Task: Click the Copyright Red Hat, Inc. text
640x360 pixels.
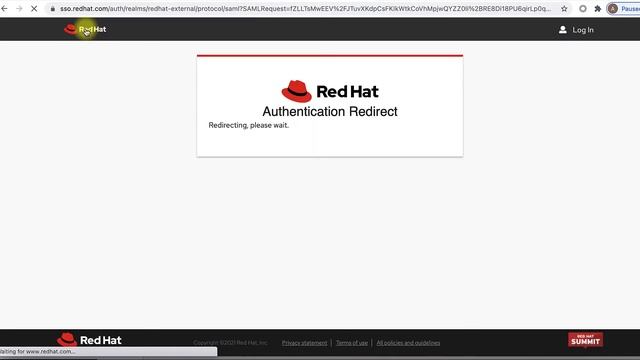Action: point(231,343)
